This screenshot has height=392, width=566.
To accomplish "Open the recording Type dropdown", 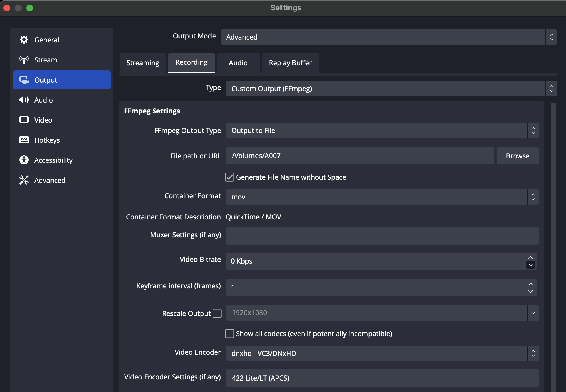I will point(391,89).
